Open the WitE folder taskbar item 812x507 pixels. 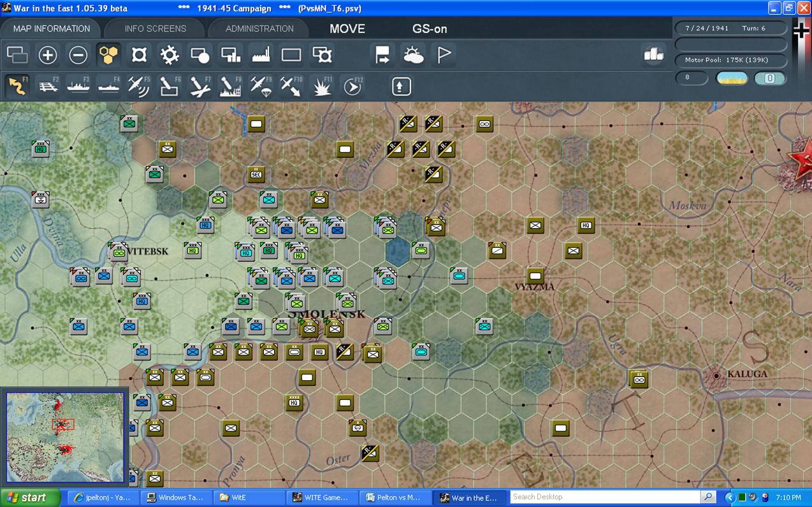coord(249,497)
